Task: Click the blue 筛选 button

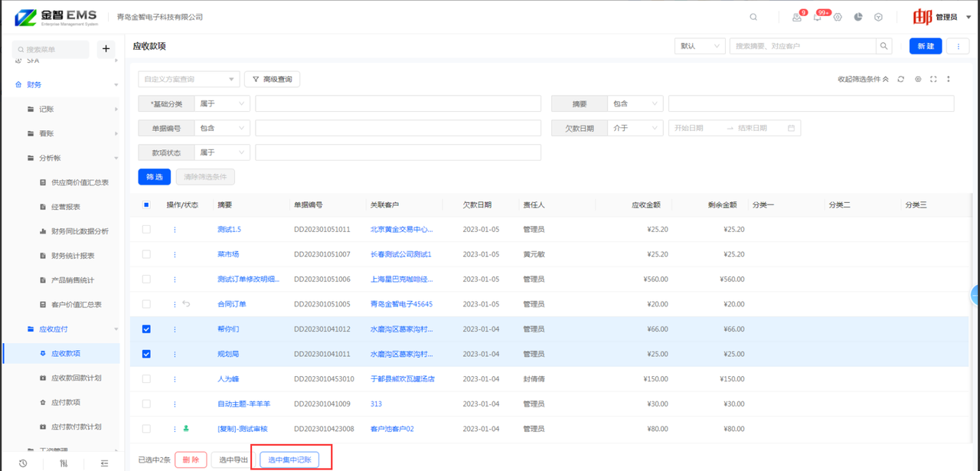Action: [155, 177]
